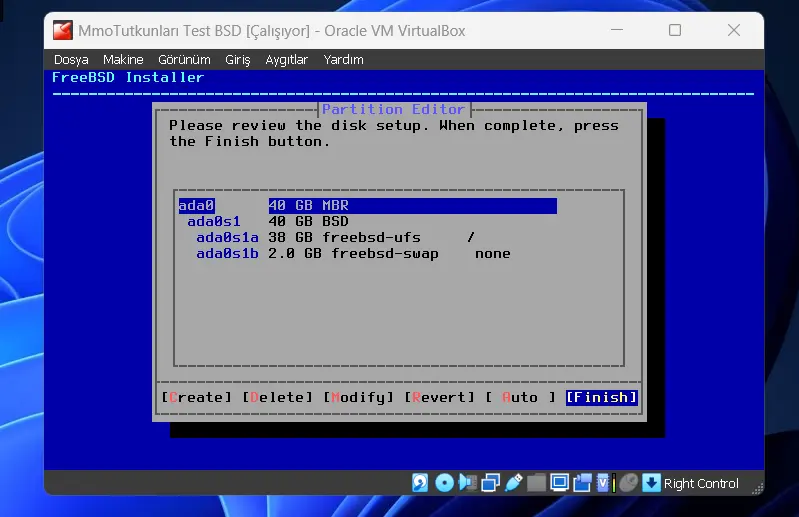Open the Giriş menu
The image size is (799, 517).
237,60
